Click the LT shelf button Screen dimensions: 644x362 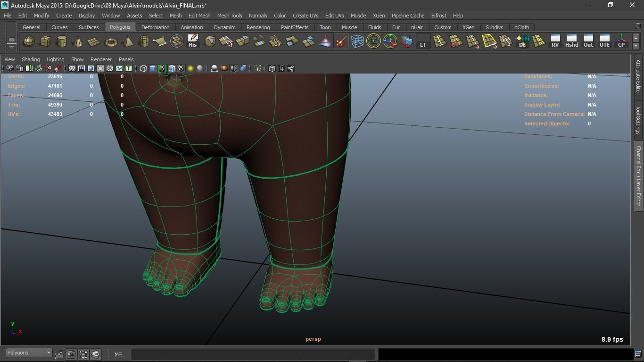click(x=423, y=41)
